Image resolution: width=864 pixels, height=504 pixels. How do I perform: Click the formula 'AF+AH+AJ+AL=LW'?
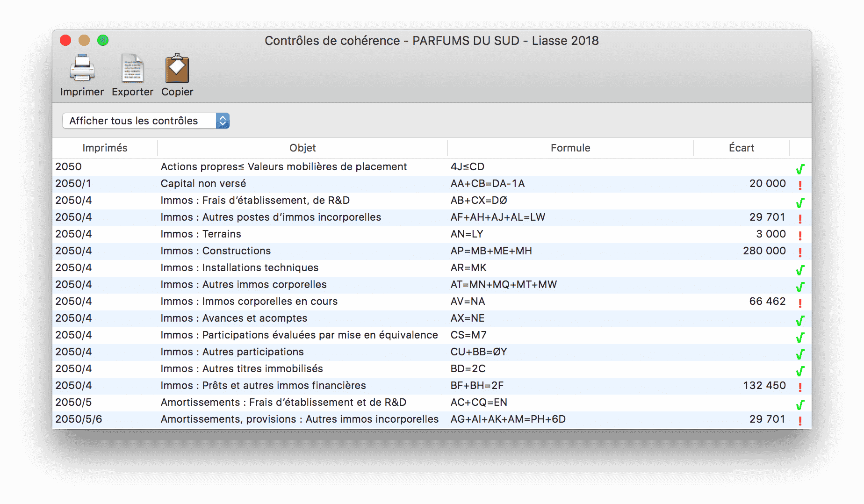click(x=498, y=217)
